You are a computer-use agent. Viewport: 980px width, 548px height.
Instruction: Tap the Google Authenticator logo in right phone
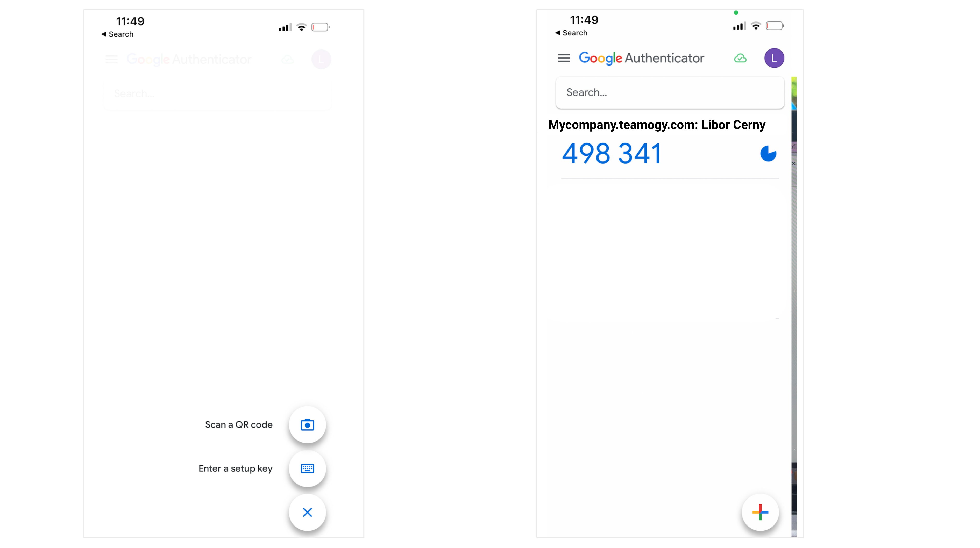pos(641,58)
